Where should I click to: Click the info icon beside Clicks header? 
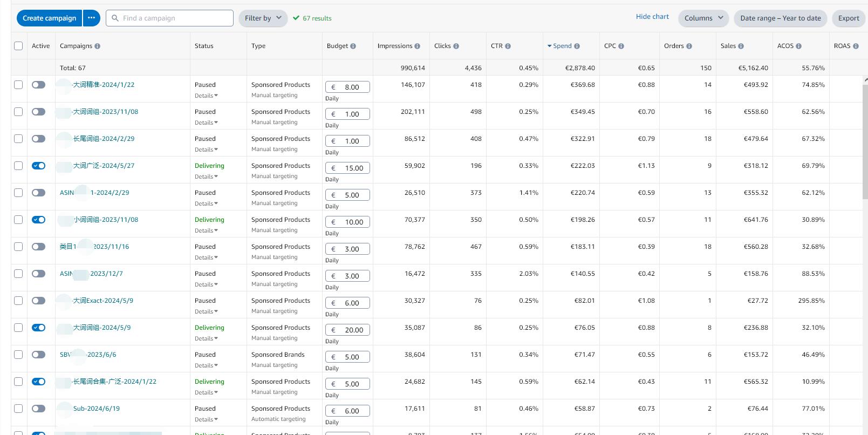click(456, 46)
